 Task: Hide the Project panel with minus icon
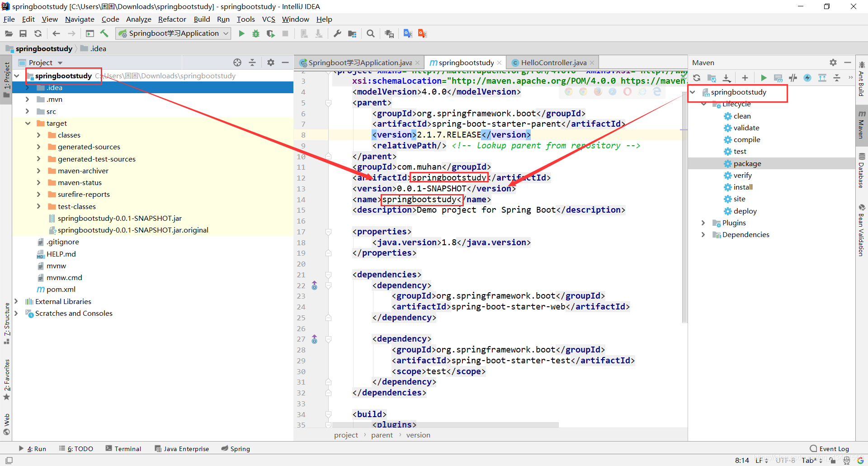[x=285, y=62]
